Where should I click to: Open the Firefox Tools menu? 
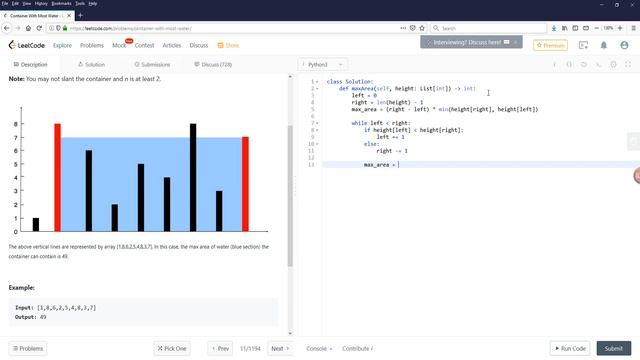pyautogui.click(x=80, y=3)
